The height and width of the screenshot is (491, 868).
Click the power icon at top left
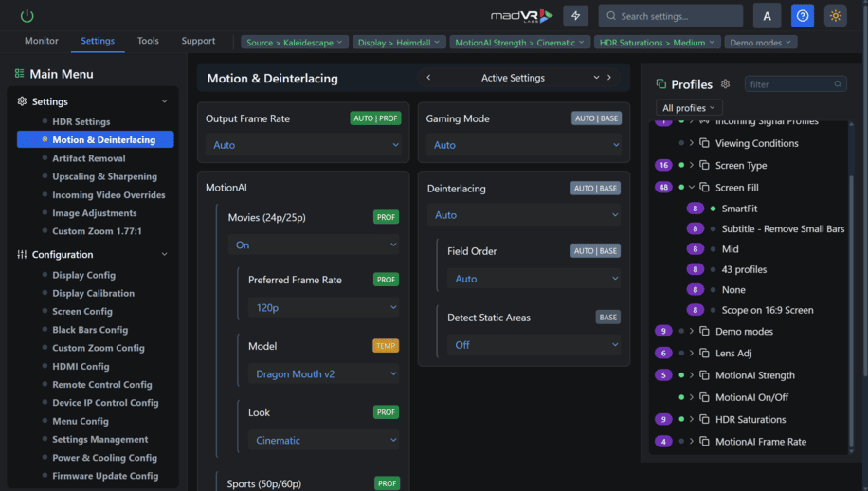click(27, 15)
